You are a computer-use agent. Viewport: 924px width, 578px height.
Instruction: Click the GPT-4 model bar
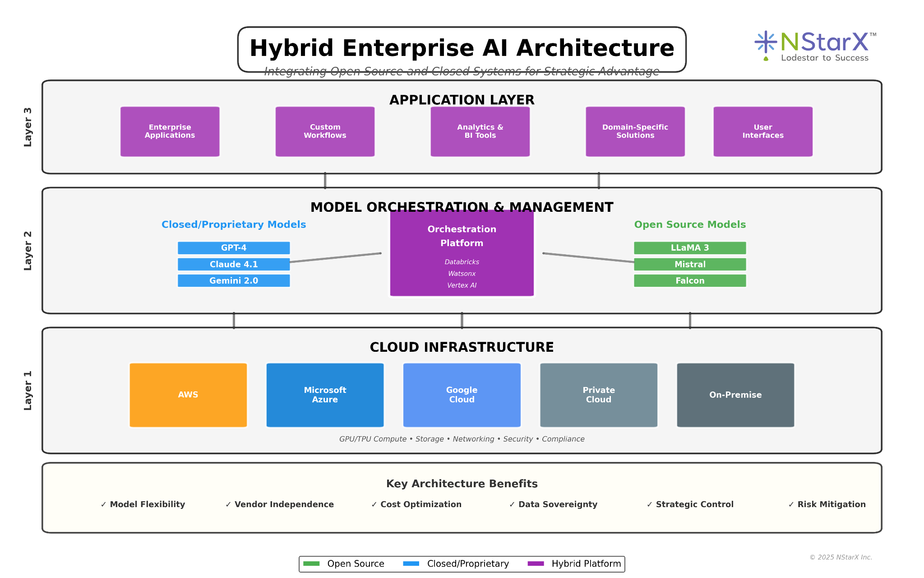click(234, 248)
